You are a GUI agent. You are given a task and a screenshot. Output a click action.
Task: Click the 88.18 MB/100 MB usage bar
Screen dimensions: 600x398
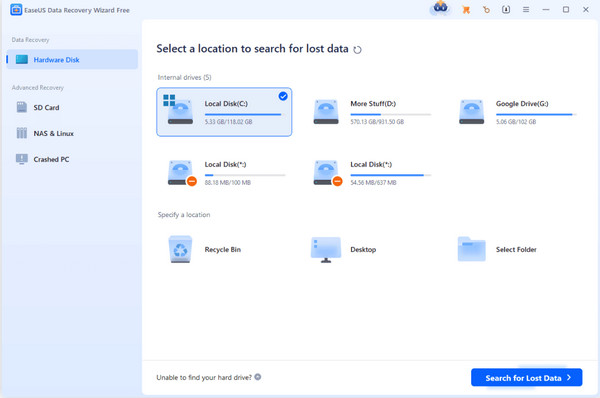click(x=245, y=175)
